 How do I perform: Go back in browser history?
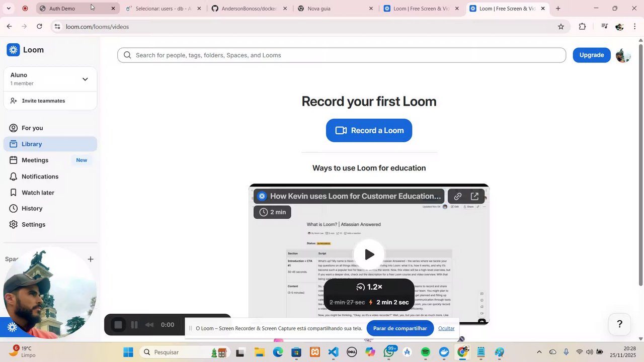[9, 27]
